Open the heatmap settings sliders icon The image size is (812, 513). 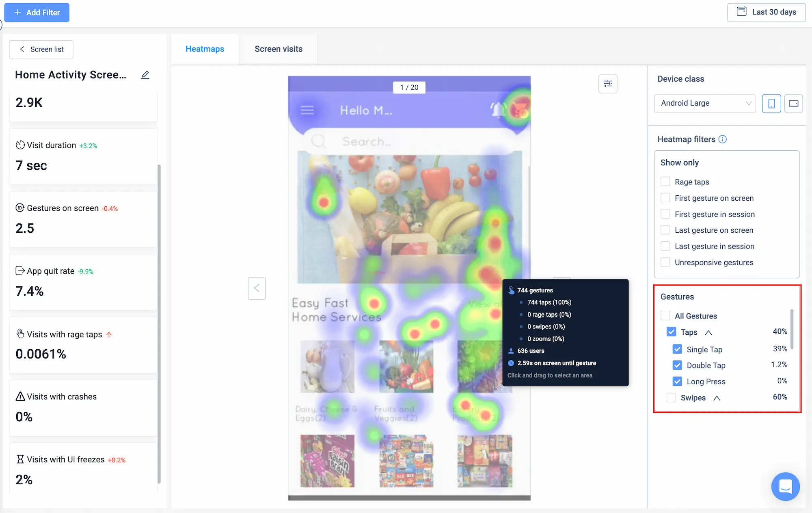pyautogui.click(x=608, y=84)
